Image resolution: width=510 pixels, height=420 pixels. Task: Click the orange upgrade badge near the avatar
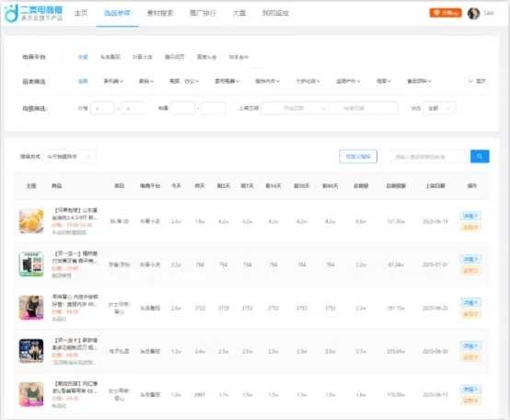[x=446, y=13]
